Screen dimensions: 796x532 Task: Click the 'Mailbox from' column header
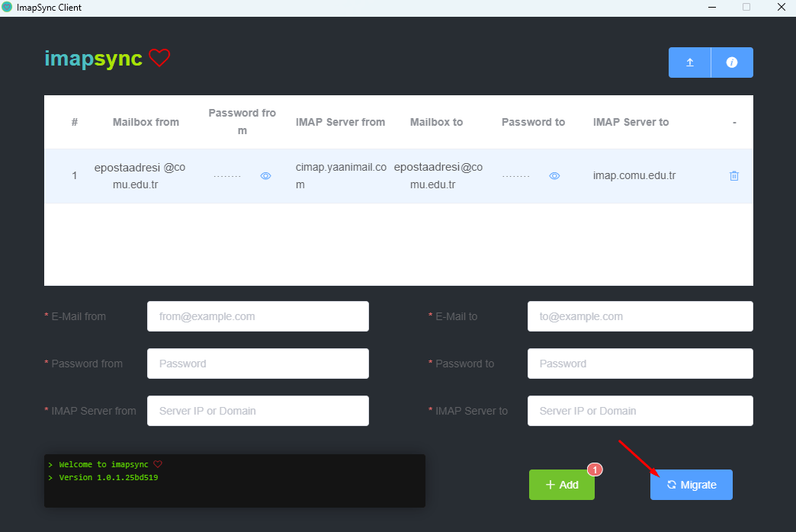146,122
